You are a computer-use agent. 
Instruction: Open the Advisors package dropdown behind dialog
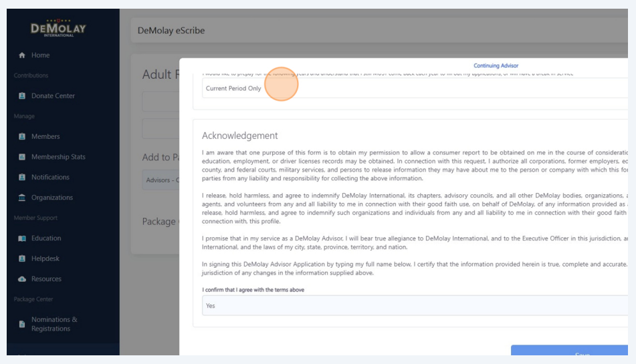point(161,180)
